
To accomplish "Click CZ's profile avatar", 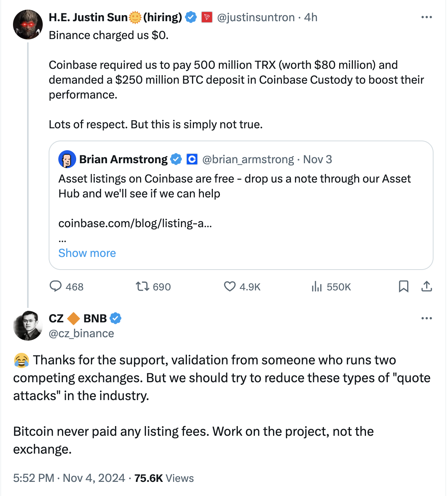I will (28, 326).
